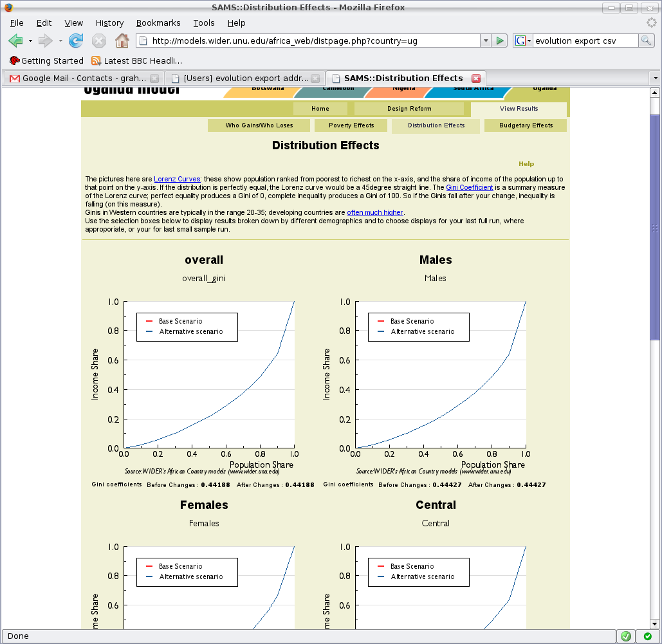662x644 pixels.
Task: Open the Design Reform section
Action: coord(409,109)
